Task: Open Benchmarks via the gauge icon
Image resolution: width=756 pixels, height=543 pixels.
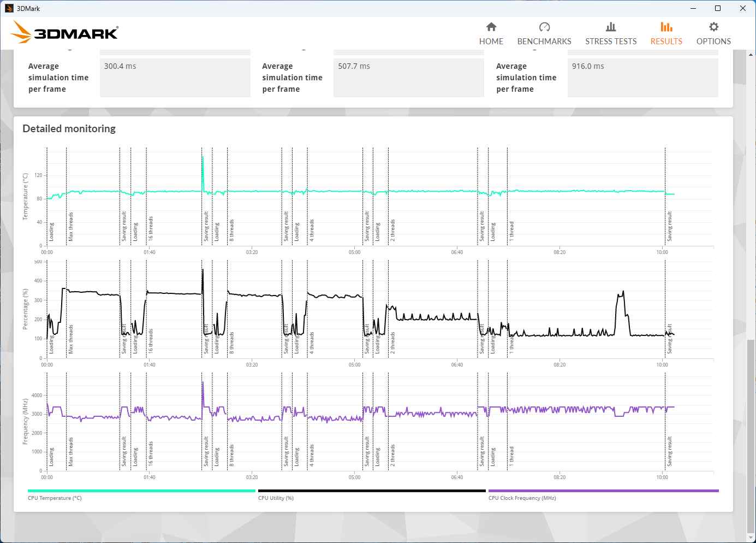Action: pos(544,27)
